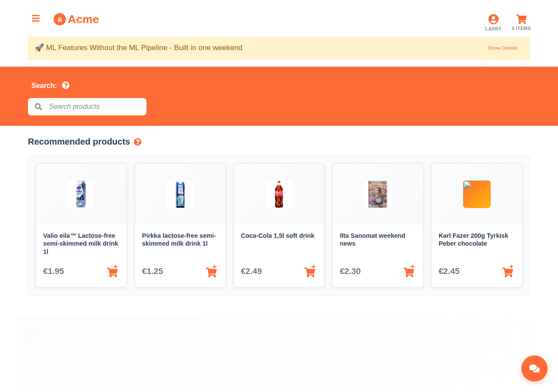Click the ML Features announcement banner text
558x392 pixels.
pos(144,48)
